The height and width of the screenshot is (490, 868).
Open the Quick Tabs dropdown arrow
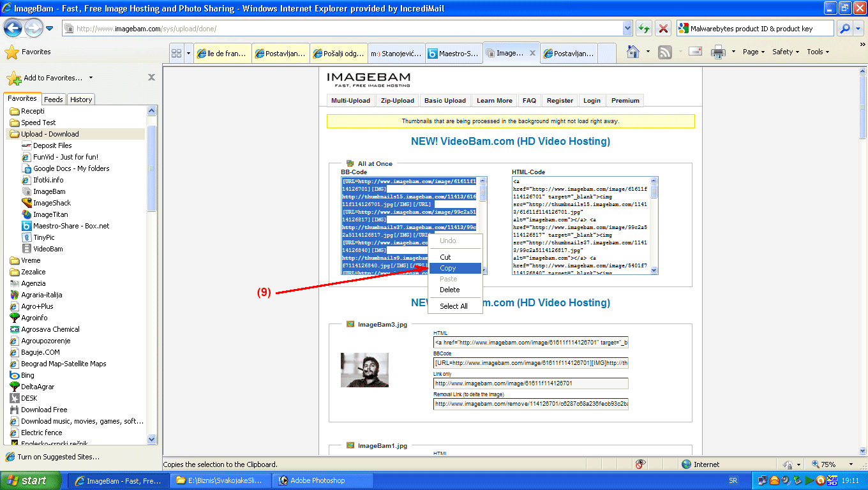click(188, 54)
